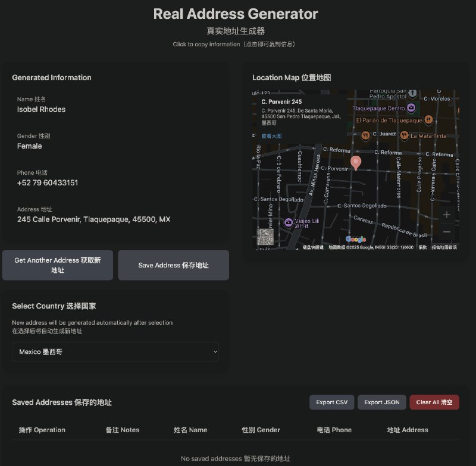Click Get Another Address to generate new address
Image resolution: width=476 pixels, height=466 pixels.
click(x=57, y=265)
